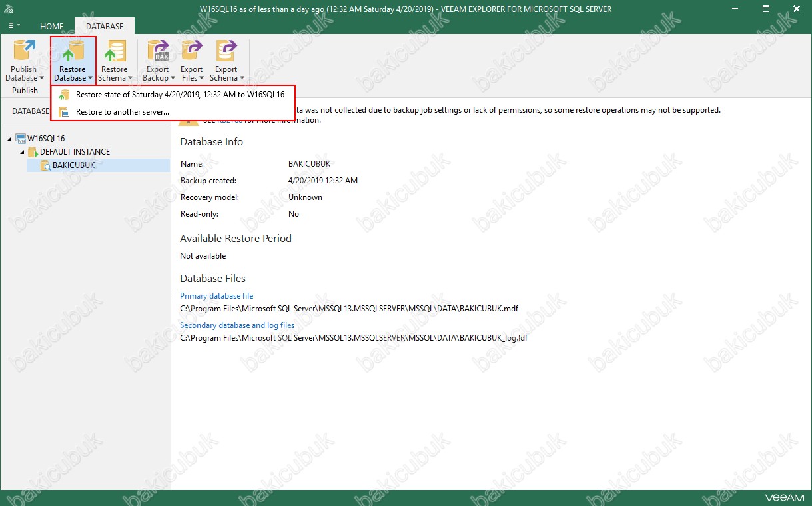Open the Publish Database dropdown arrow

coord(41,78)
